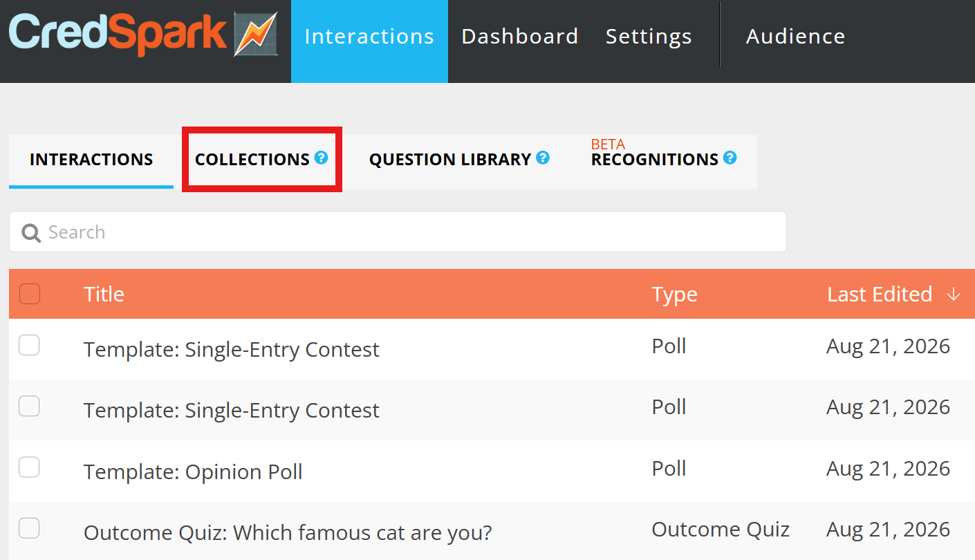Screen dimensions: 975x560
Task: Go to Dashboard in top navigation
Action: [520, 37]
